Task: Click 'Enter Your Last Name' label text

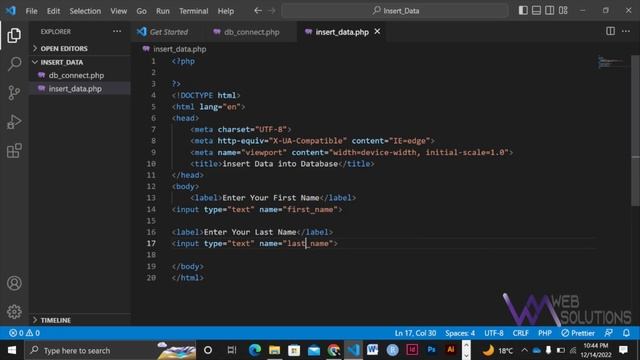Action: pyautogui.click(x=250, y=232)
